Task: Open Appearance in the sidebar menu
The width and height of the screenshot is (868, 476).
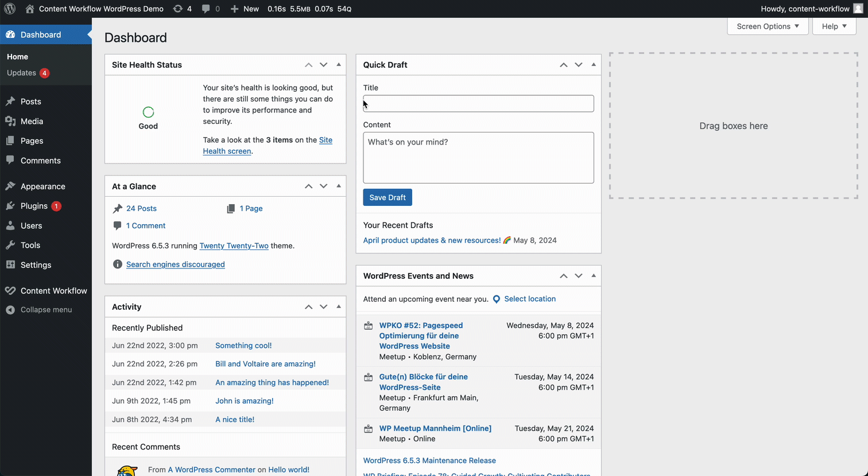Action: pyautogui.click(x=42, y=186)
